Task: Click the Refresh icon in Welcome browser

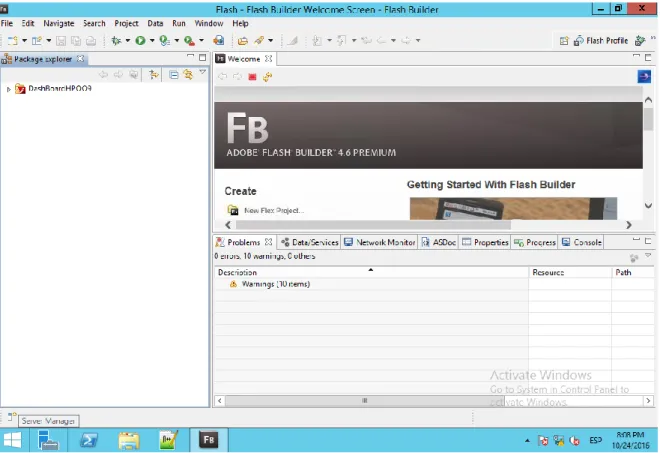Action: [267, 77]
